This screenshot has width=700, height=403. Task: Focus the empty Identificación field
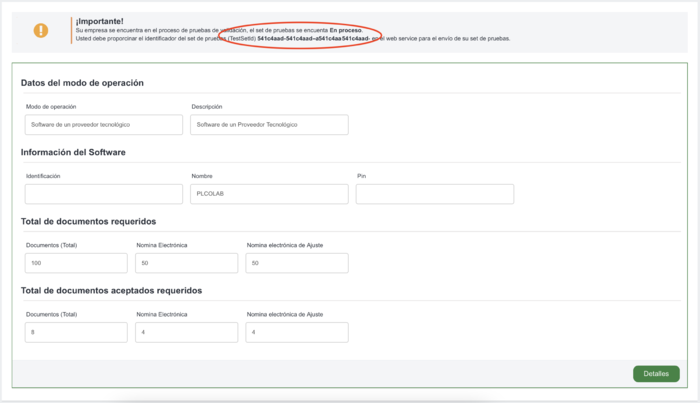(x=104, y=194)
